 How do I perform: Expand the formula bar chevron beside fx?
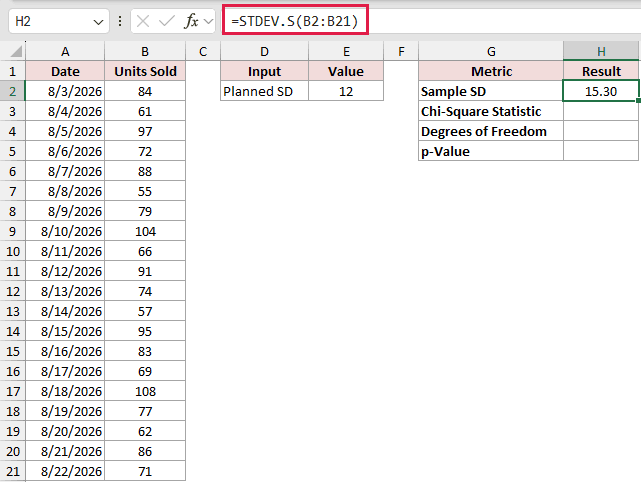pyautogui.click(x=208, y=21)
